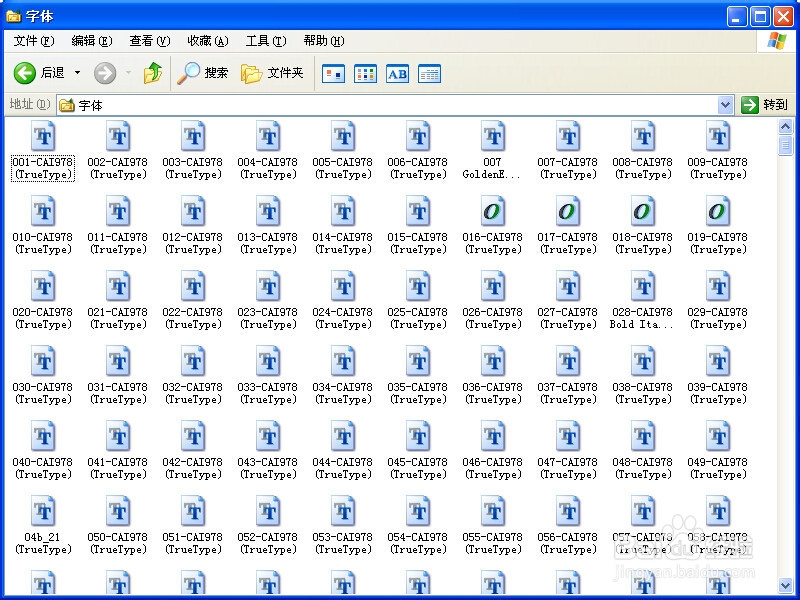Switch to details view
The image size is (800, 600).
[x=429, y=74]
